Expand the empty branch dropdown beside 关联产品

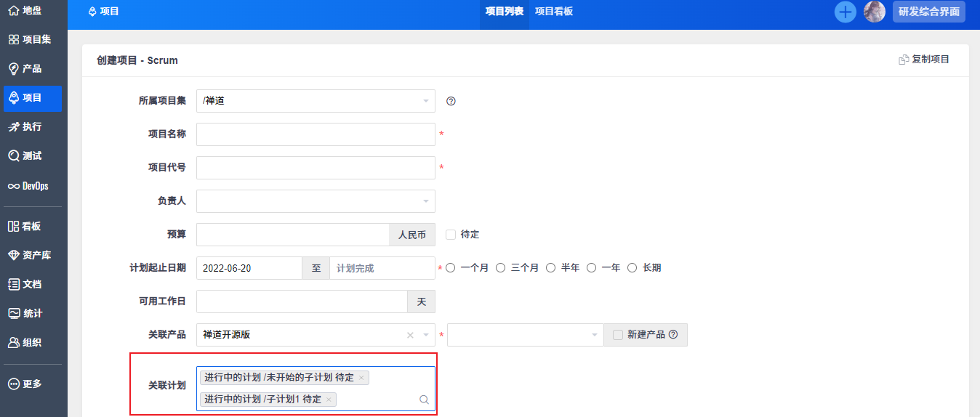(x=526, y=335)
